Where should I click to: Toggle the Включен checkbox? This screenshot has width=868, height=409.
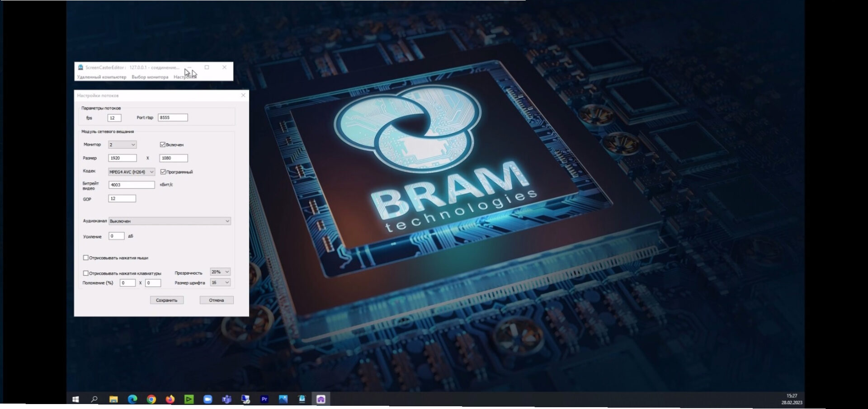click(x=163, y=145)
